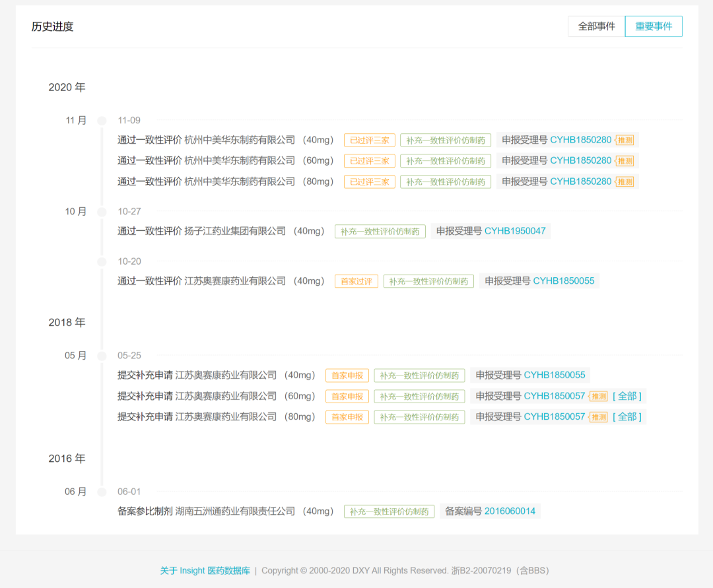The image size is (713, 588).
Task: Click 备案参比制剂 湖南五洲通药业 entry text
Action: (x=226, y=511)
